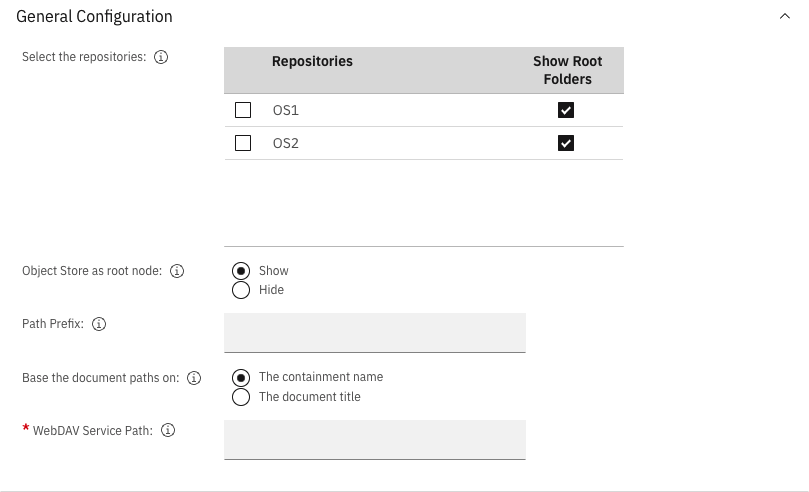Select the OS2 repository checkbox
Screen dimensions: 809x492
coord(243,143)
